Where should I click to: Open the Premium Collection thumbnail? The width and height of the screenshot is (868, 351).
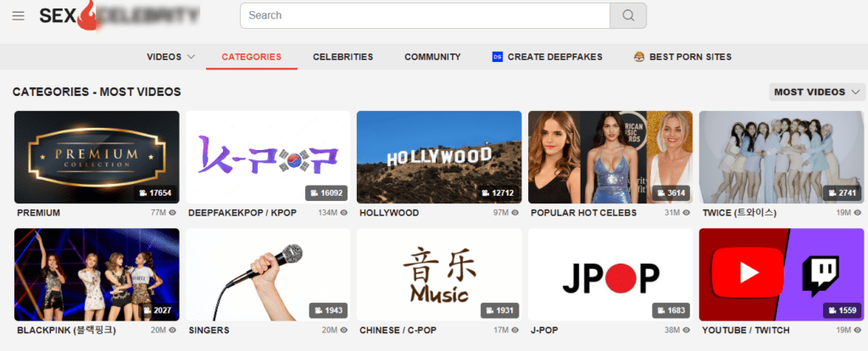point(97,157)
